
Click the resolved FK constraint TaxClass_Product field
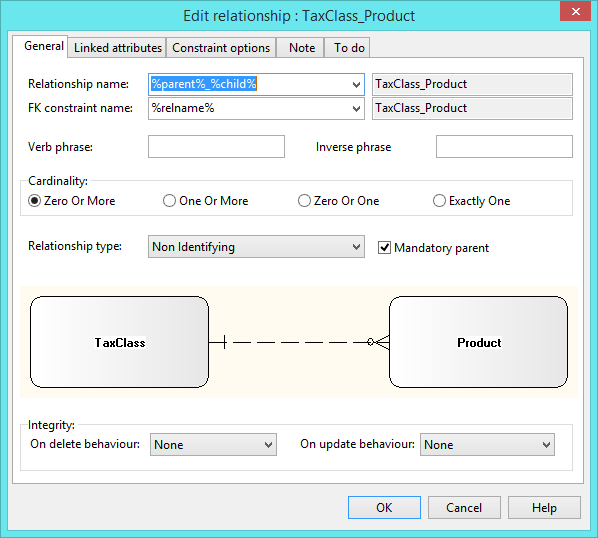(472, 109)
